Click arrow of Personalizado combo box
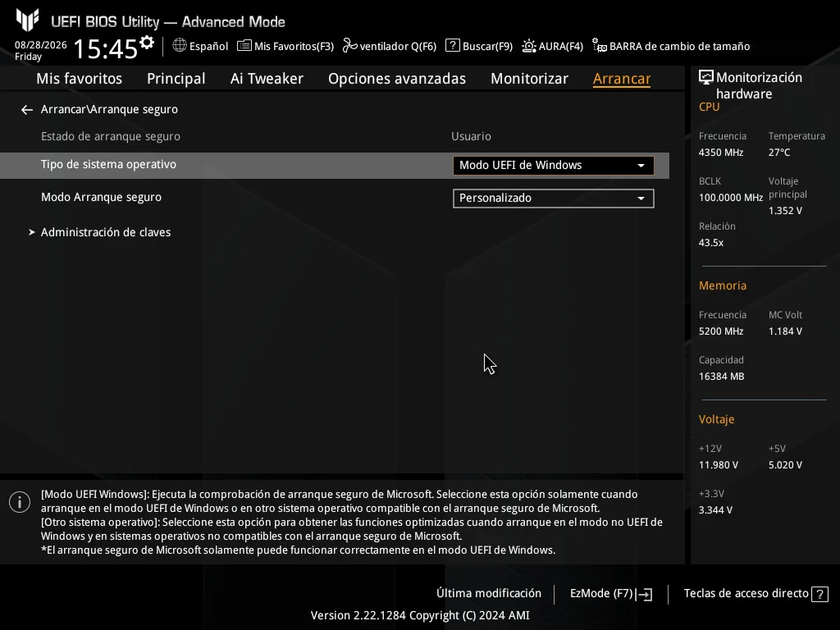 coord(641,199)
